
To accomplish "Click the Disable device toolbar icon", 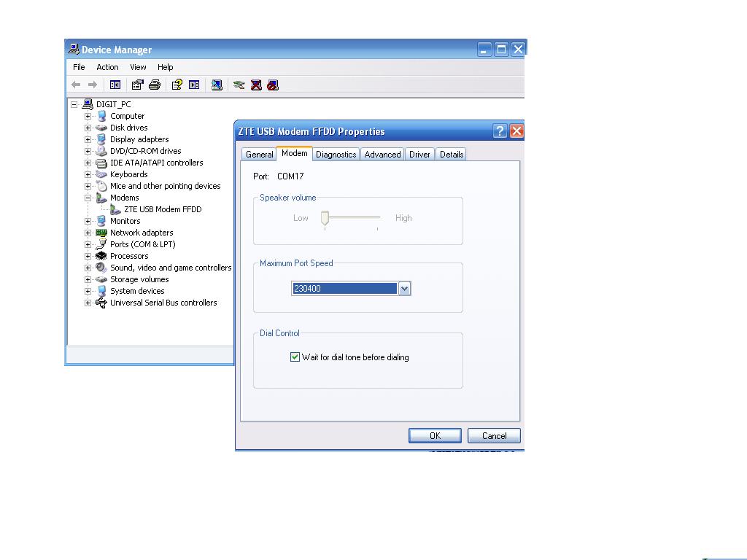I will [x=273, y=85].
